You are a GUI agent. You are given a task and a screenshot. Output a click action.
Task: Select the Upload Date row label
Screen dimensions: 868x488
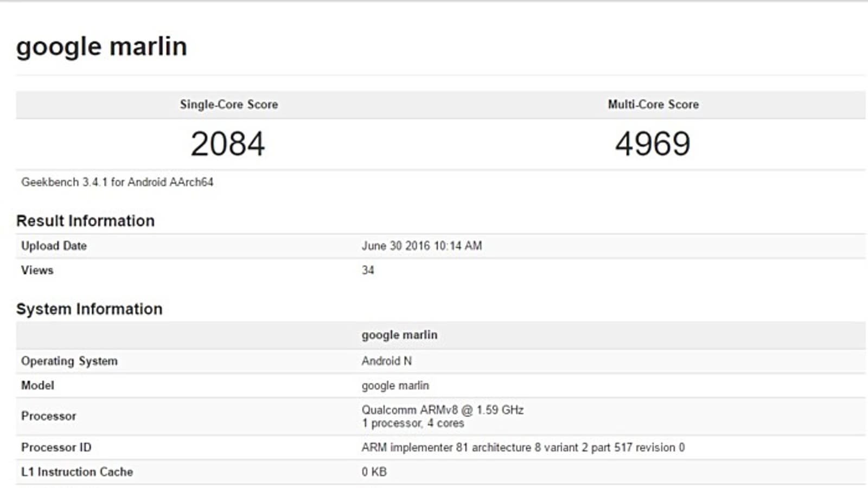[x=54, y=246]
